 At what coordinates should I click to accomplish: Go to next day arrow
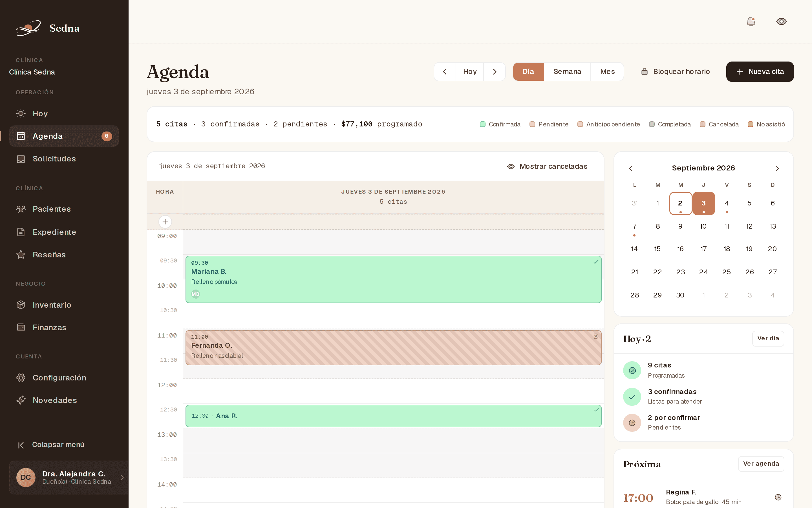point(494,72)
